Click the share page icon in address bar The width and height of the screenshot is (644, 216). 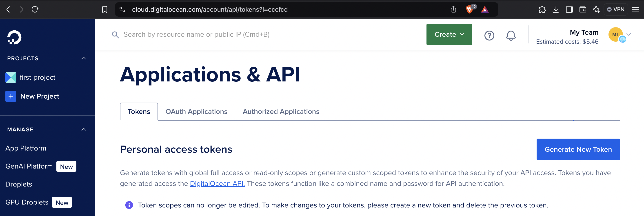[x=453, y=9]
